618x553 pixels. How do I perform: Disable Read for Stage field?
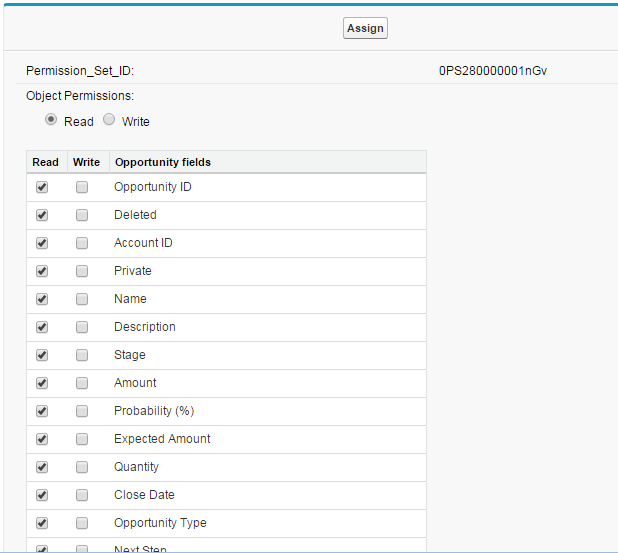(42, 355)
